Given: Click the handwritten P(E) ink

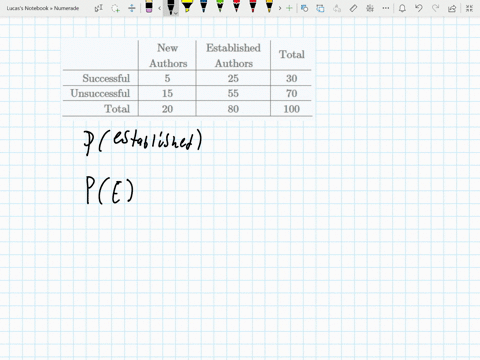Looking at the screenshot, I should click(x=110, y=190).
